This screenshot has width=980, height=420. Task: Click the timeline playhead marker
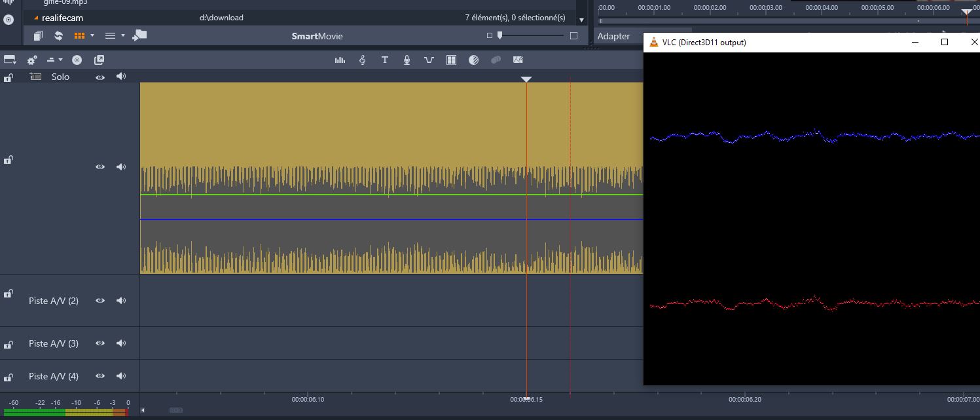526,79
